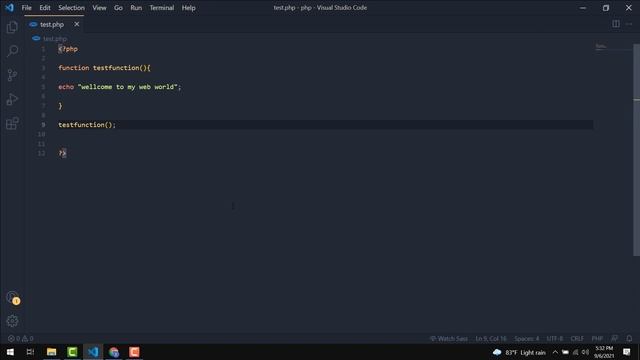Click the battery icon in system tray
The width and height of the screenshot is (640, 360).
(565, 352)
